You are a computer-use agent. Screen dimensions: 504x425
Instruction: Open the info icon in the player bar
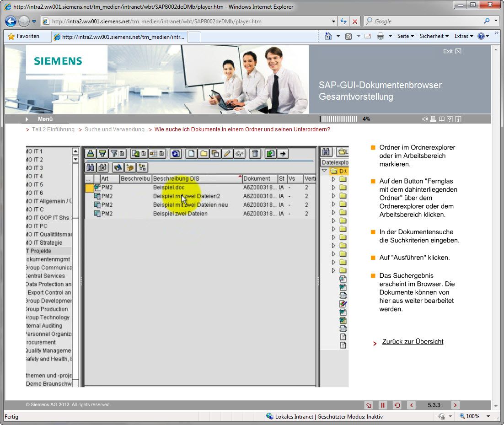tap(458, 119)
